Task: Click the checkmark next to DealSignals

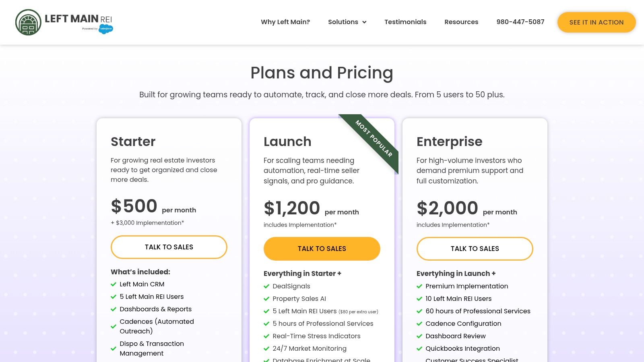Action: [266, 286]
